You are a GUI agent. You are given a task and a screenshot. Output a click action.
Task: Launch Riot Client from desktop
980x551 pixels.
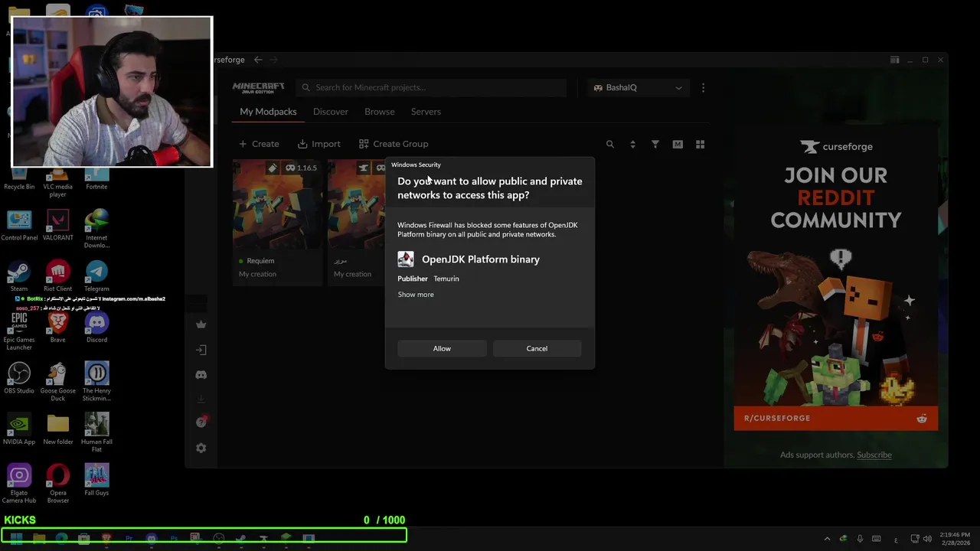58,276
